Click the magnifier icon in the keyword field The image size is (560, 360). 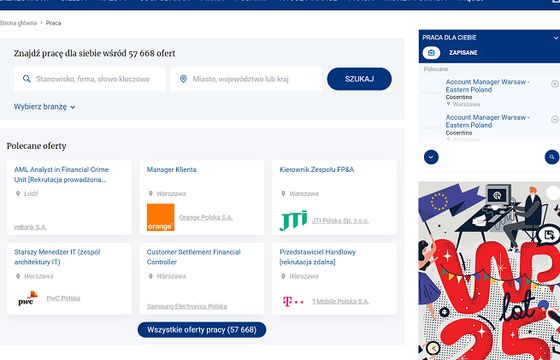pos(27,79)
